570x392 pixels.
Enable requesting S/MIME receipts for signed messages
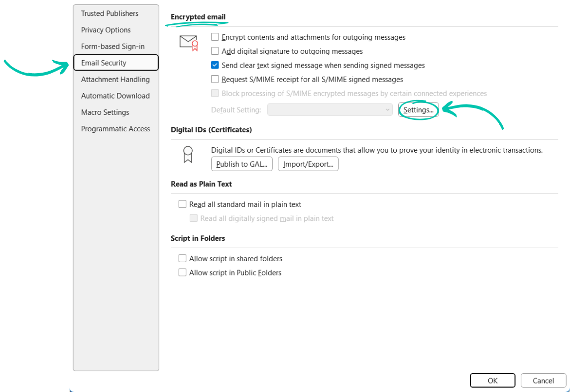click(x=215, y=79)
